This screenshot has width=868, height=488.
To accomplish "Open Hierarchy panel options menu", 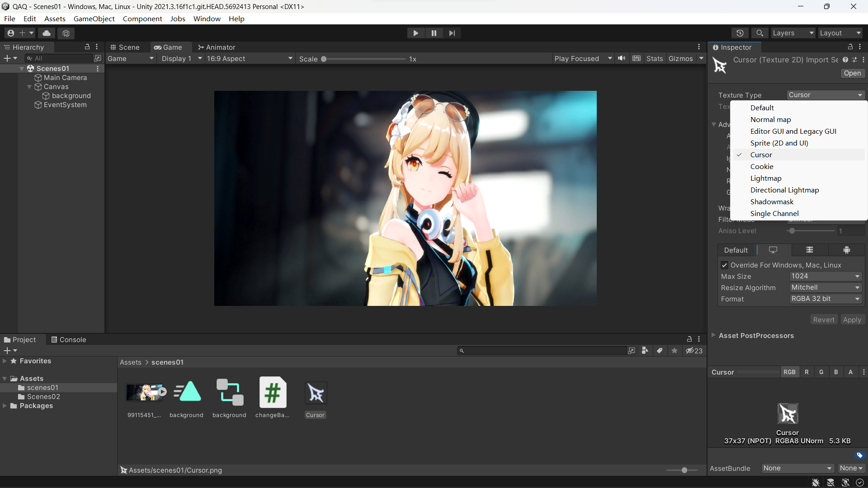I will pos(97,47).
